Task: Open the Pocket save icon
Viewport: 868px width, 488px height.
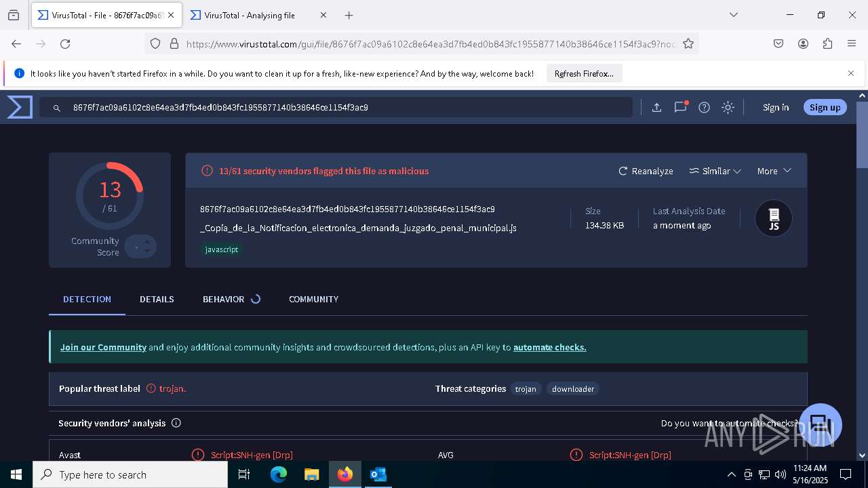Action: (778, 43)
